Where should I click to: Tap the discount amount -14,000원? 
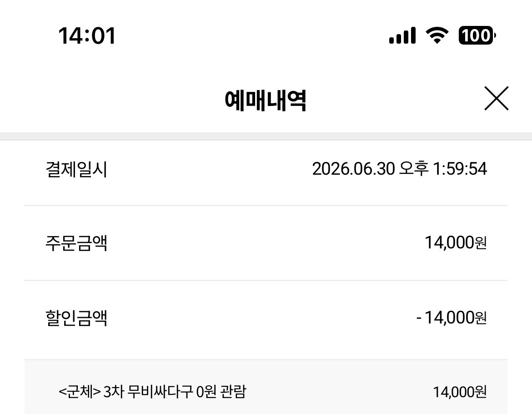(452, 318)
